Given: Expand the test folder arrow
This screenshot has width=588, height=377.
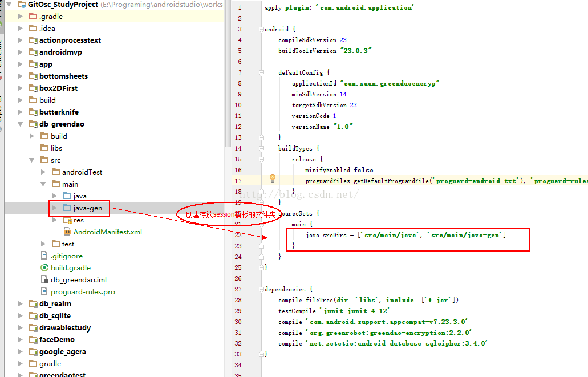Looking at the screenshot, I should (43, 244).
